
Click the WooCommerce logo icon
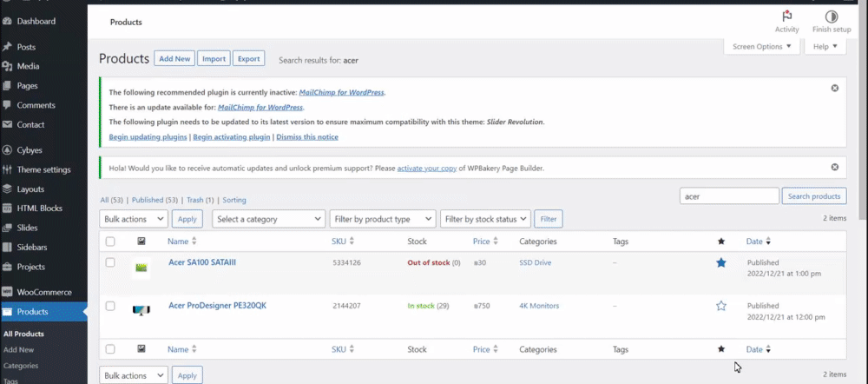(x=7, y=292)
